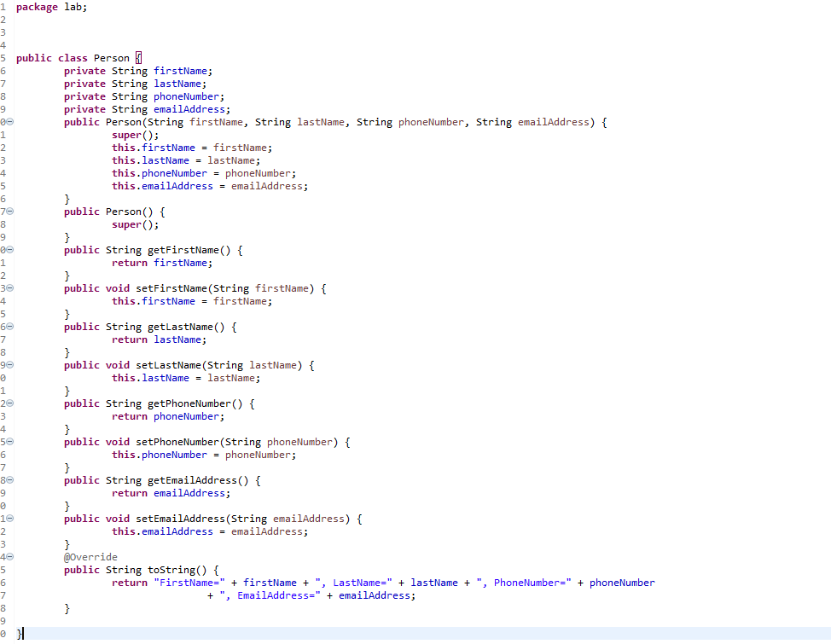The image size is (831, 644).
Task: Place cursor in the firstName field declaration
Action: (181, 70)
